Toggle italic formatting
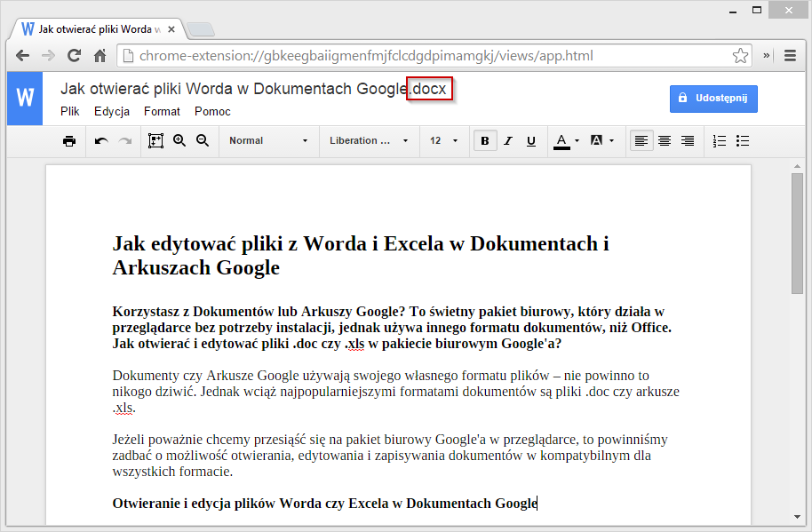This screenshot has width=812, height=532. click(x=508, y=140)
